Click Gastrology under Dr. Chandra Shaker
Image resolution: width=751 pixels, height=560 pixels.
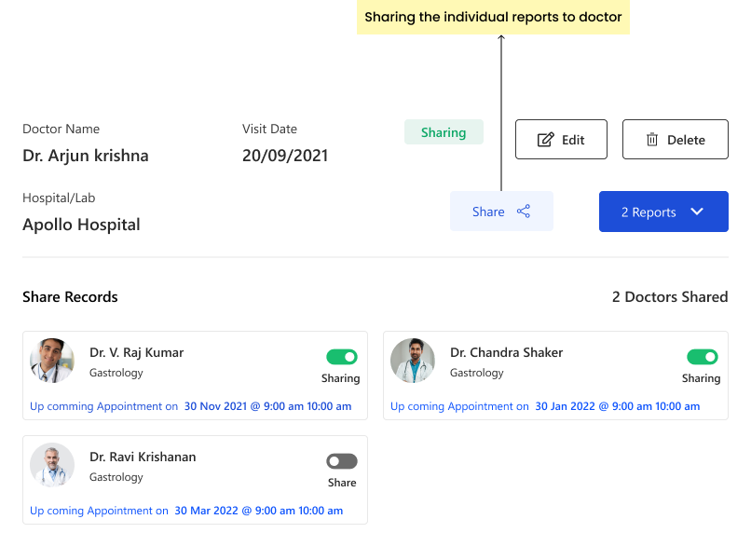tap(477, 373)
